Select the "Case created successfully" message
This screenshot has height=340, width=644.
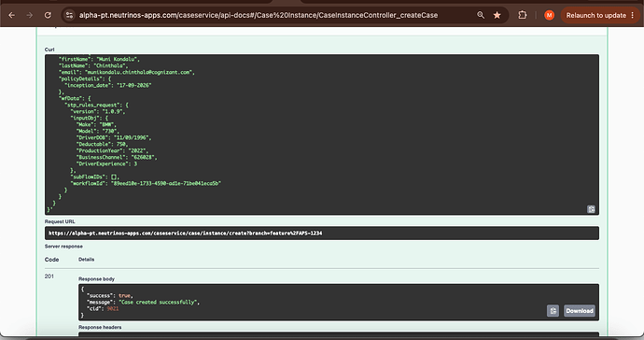point(159,303)
